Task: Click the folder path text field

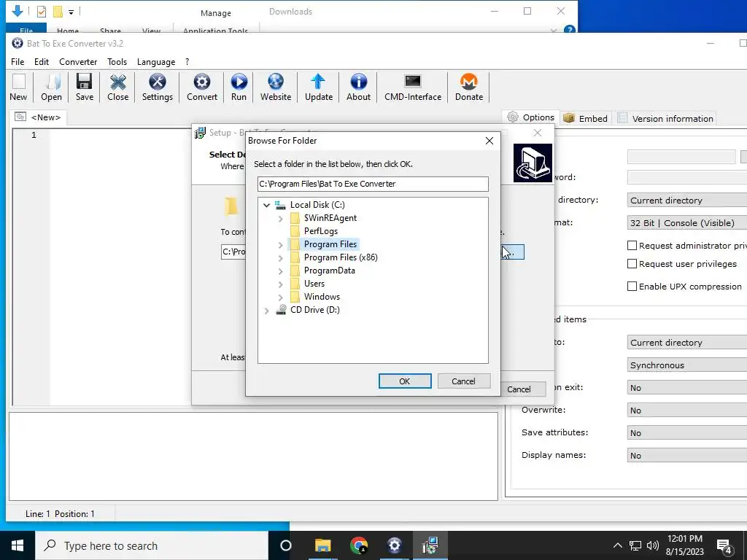Action: click(373, 184)
